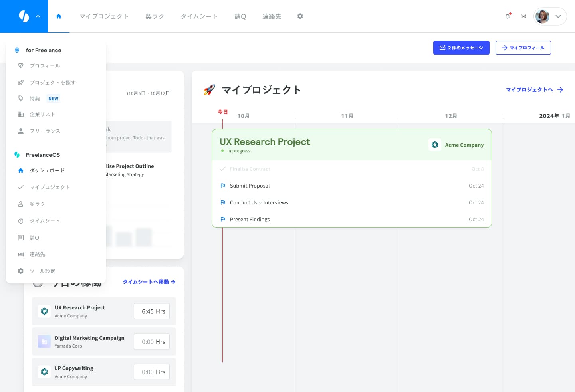Click the 6:45 Hrs field for UX Research Project
The image size is (575, 392).
[152, 311]
